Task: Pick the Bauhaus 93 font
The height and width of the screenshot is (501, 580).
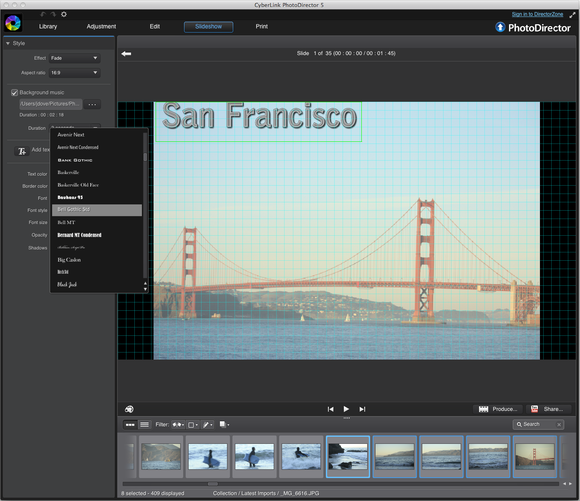Action: 97,197
